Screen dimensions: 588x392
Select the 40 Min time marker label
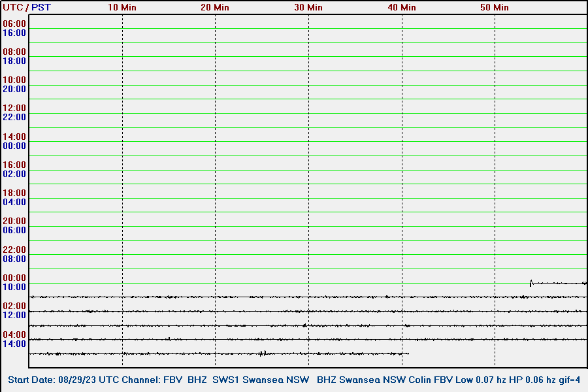402,7
